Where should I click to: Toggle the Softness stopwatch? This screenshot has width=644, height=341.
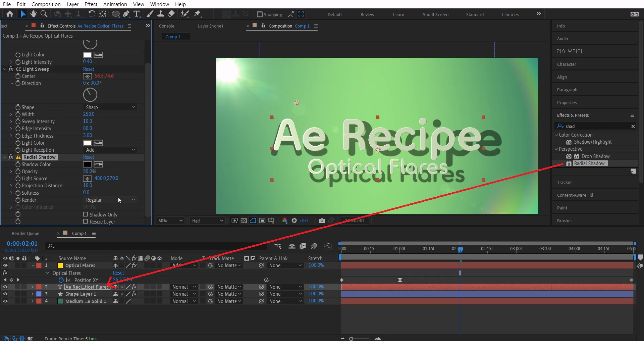click(18, 193)
